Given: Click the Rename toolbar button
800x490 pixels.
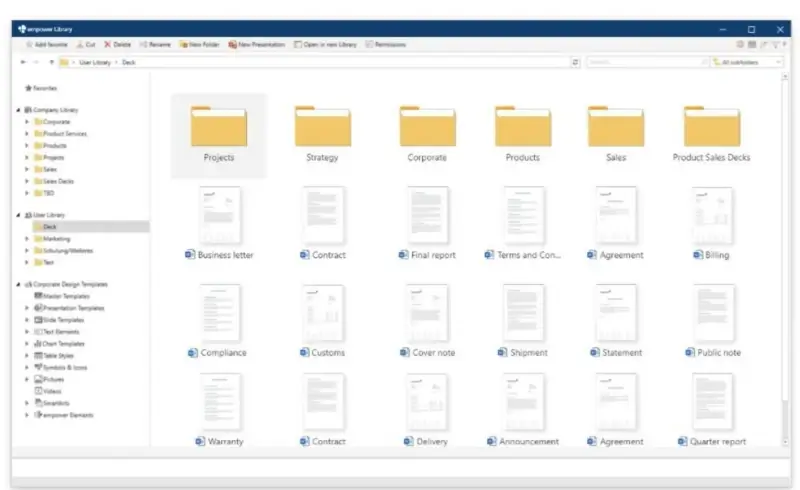Looking at the screenshot, I should (x=156, y=45).
